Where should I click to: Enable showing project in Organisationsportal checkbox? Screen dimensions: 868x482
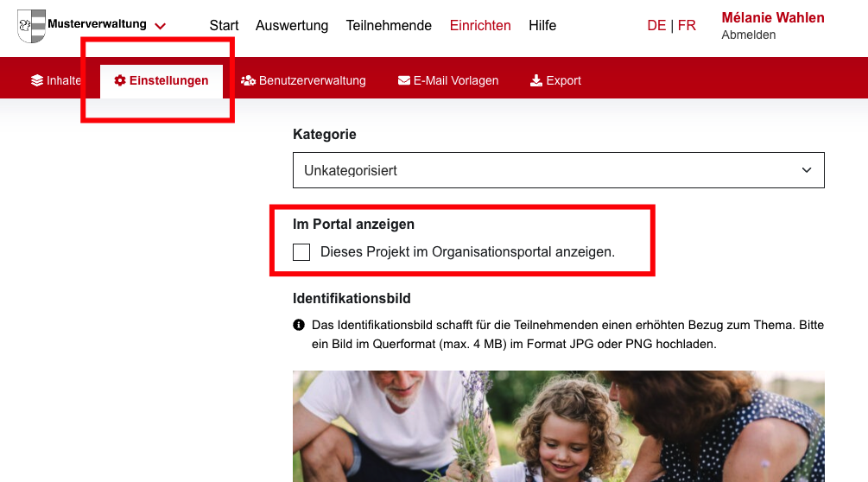point(301,251)
